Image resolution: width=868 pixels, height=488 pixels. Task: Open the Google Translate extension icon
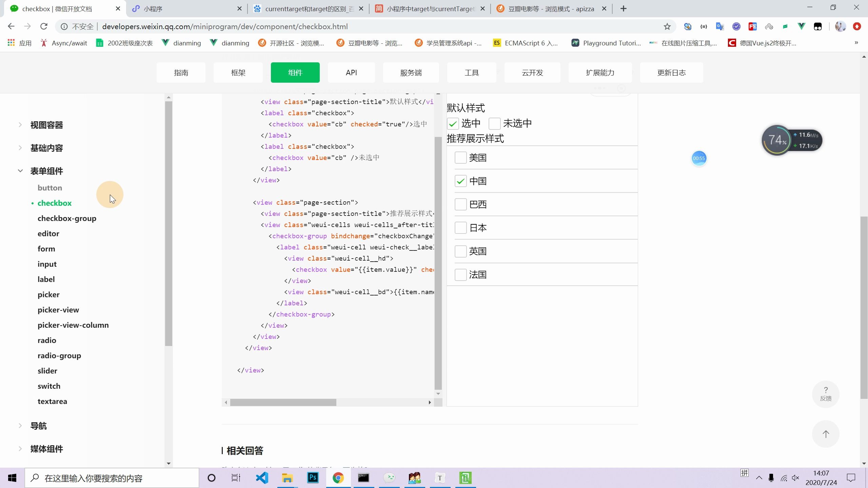point(719,26)
